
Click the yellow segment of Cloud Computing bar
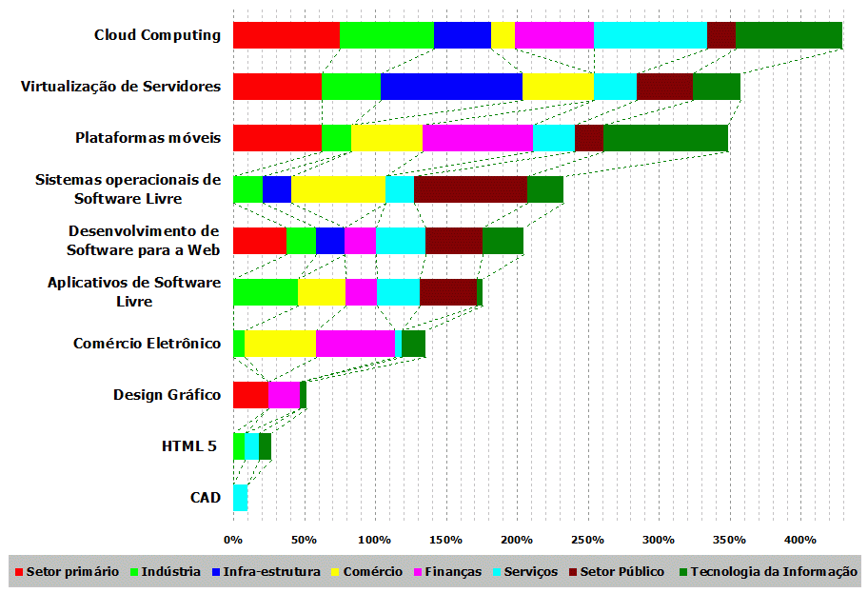pos(503,35)
